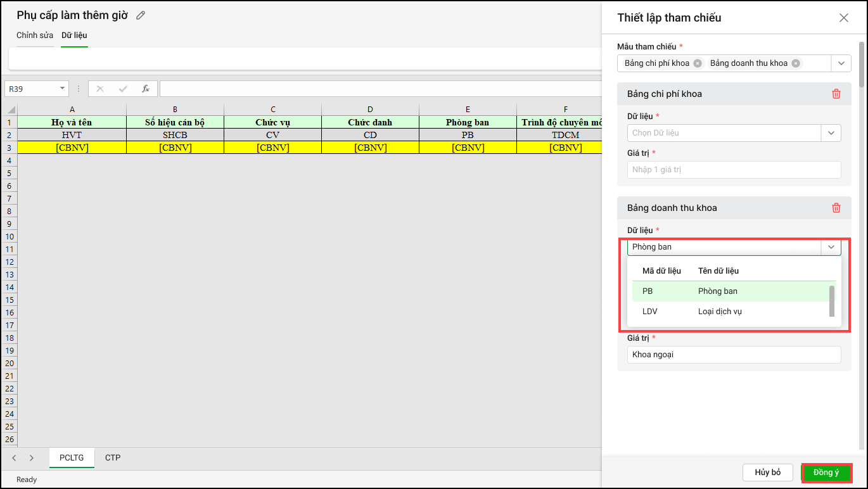Click the formula bar cancel X icon
The image size is (868, 489).
click(100, 89)
